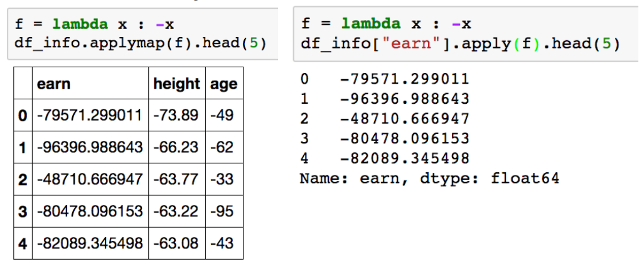Click the "Name: earn, dtype: float64" line
This screenshot has height=271, width=644.
(429, 179)
